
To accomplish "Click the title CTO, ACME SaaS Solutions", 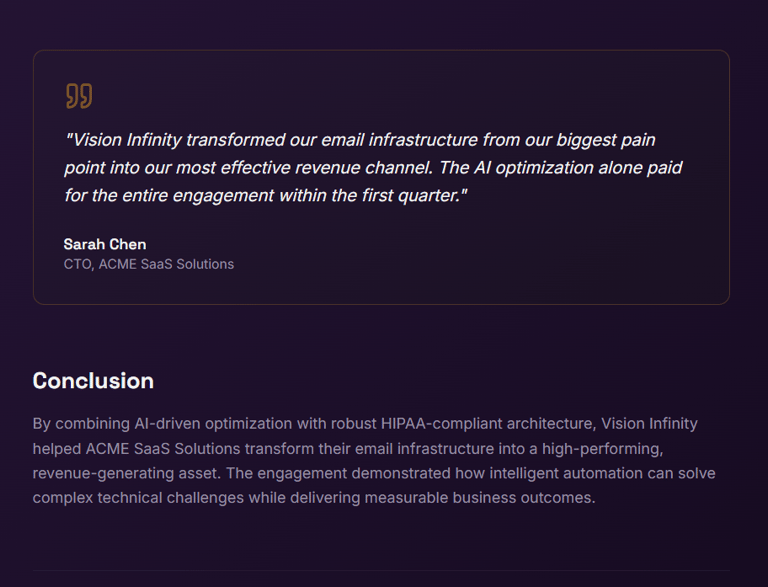I will point(149,264).
